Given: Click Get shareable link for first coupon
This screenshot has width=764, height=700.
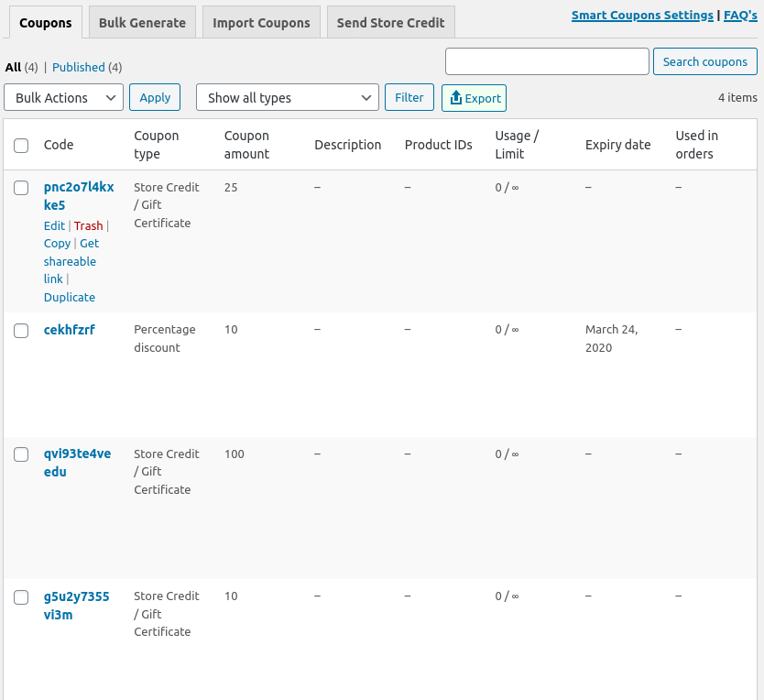Looking at the screenshot, I should click(71, 261).
